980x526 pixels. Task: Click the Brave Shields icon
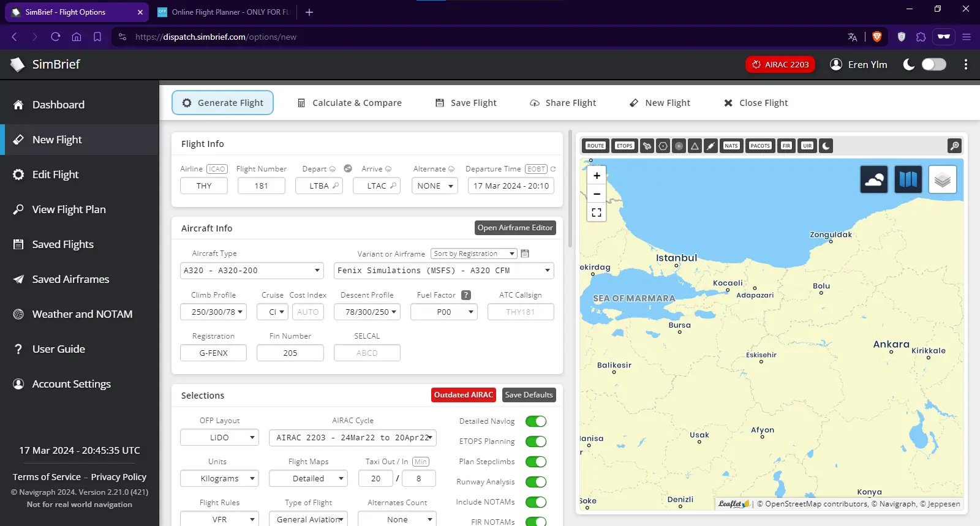click(x=877, y=37)
